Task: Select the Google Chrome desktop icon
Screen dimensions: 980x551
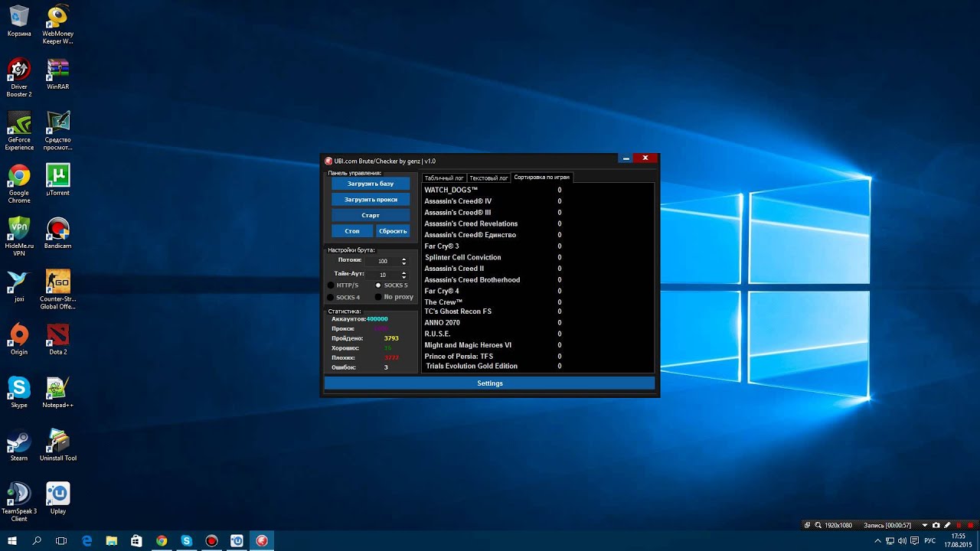Action: (x=19, y=183)
